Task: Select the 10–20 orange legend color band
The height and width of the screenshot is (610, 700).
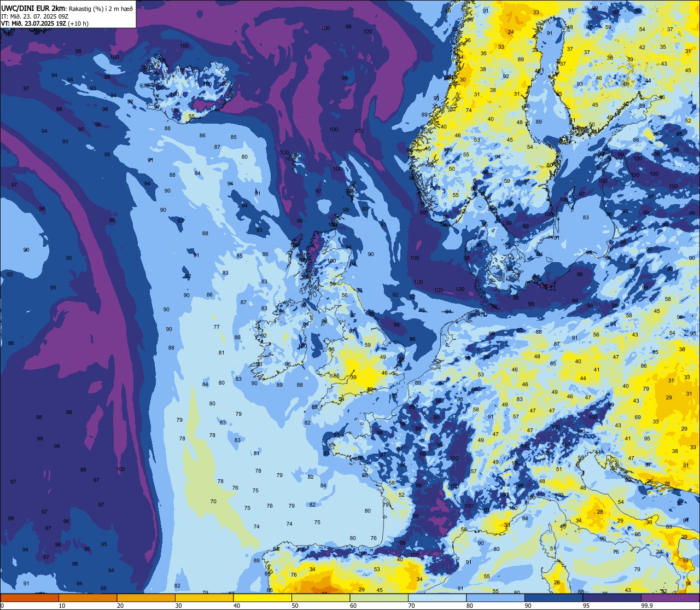Action: coord(87,597)
